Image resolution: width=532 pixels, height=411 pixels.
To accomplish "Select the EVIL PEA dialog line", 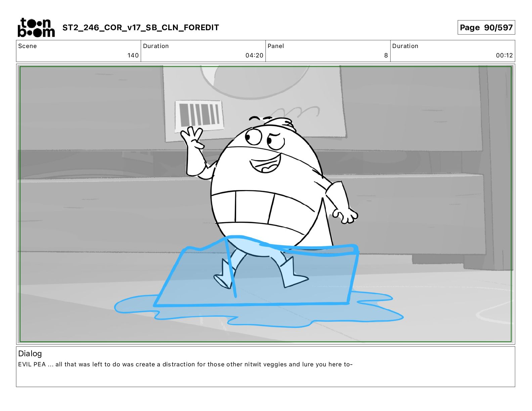I will pos(185,364).
